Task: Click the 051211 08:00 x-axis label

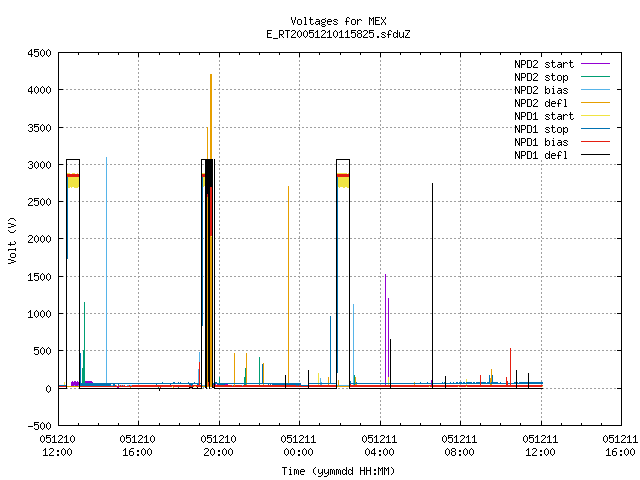Action: click(459, 445)
